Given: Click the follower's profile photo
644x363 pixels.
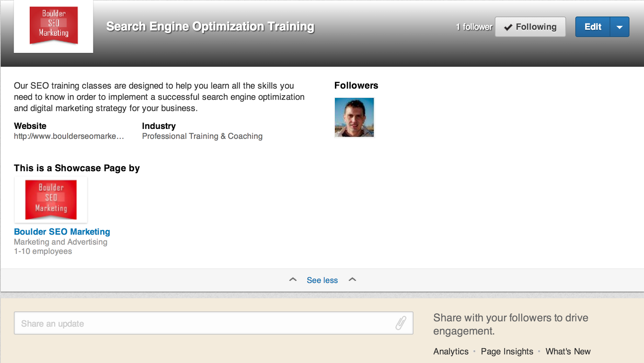Looking at the screenshot, I should pos(354,117).
